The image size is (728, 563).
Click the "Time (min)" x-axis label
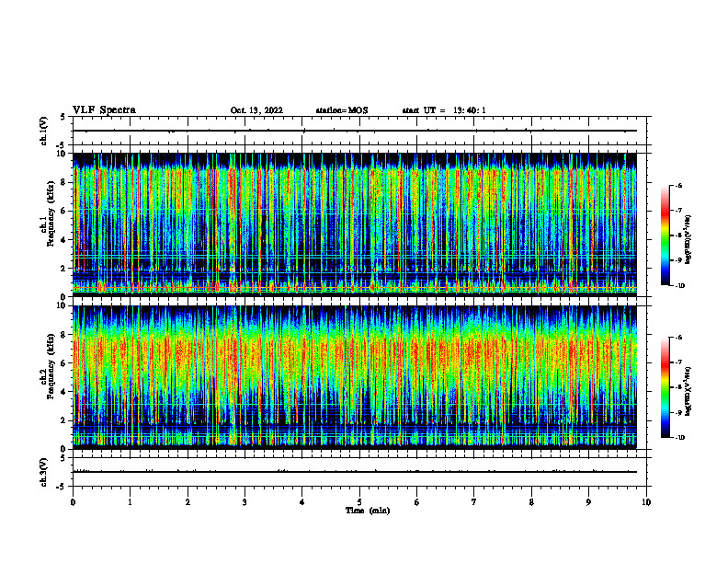coord(368,511)
